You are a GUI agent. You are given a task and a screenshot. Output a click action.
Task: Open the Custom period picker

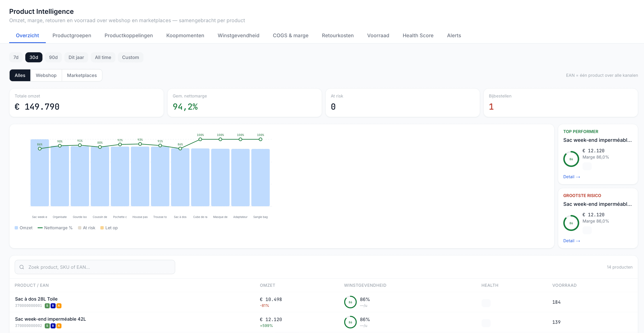coord(130,57)
